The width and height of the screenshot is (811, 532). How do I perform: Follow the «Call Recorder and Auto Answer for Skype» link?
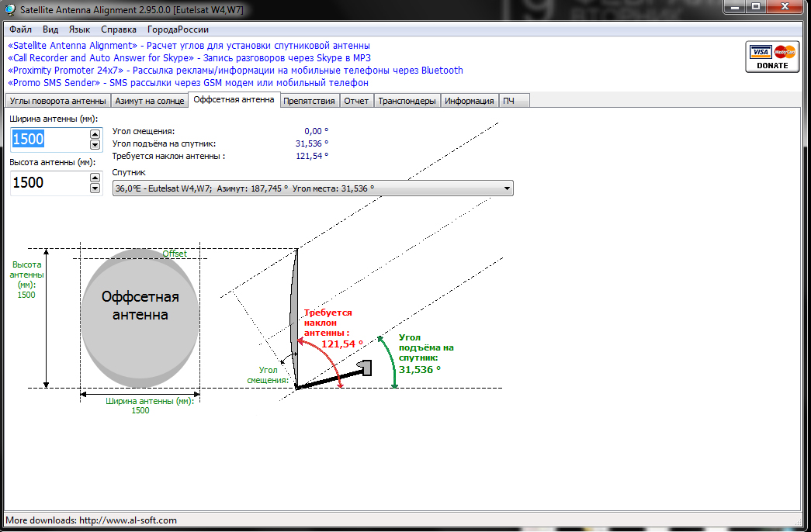tap(189, 58)
